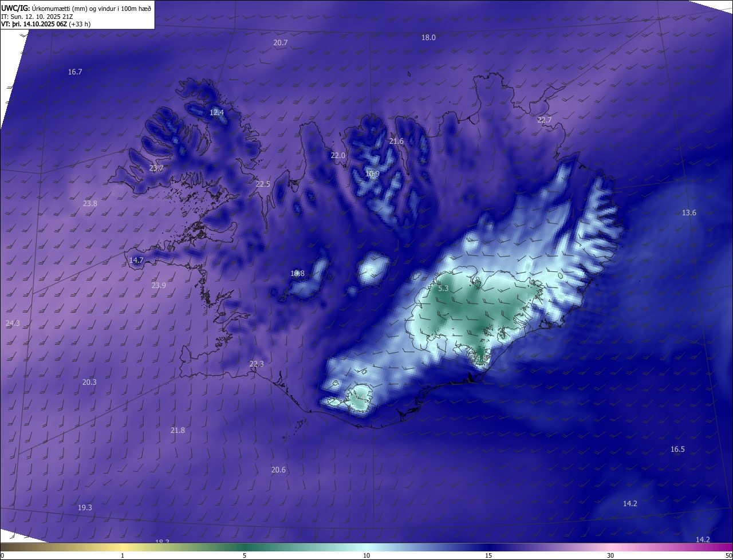
Task: Click the 23.9 value label
Action: pyautogui.click(x=159, y=285)
